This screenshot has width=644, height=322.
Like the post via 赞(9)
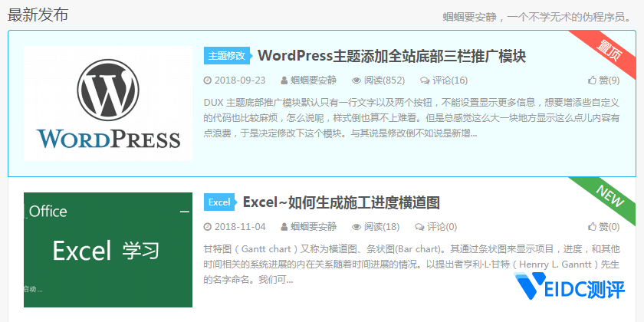(609, 80)
